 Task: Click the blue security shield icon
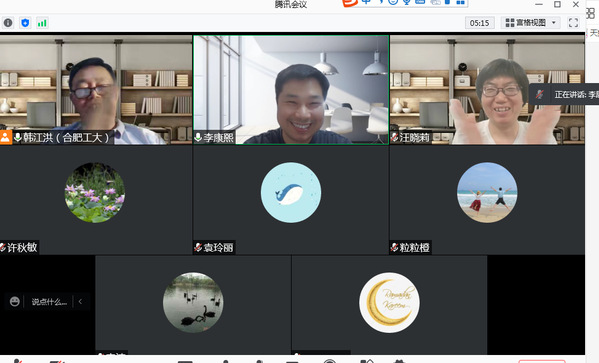[25, 23]
